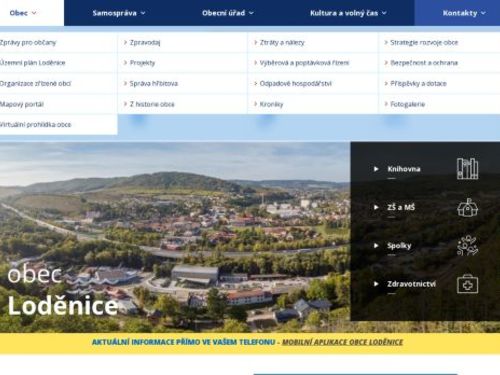Open Virtuální prohlídka obce
The image size is (500, 375).
(36, 125)
